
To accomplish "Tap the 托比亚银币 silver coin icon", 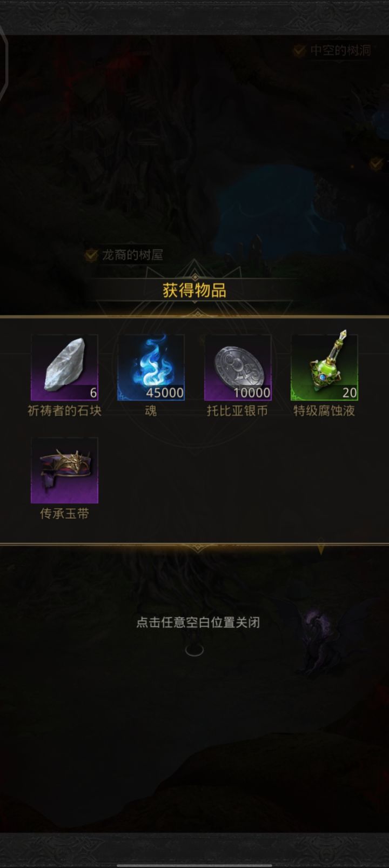I will click(238, 367).
